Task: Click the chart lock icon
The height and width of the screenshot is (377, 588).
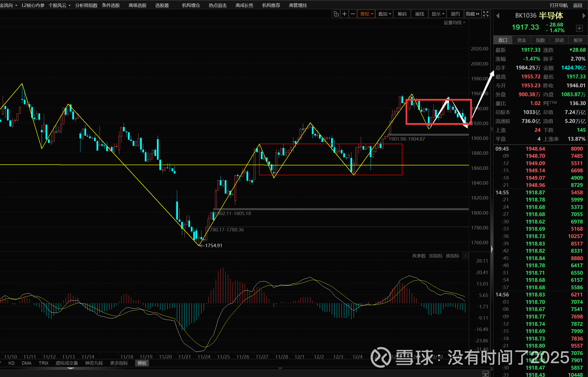Action: (x=336, y=14)
